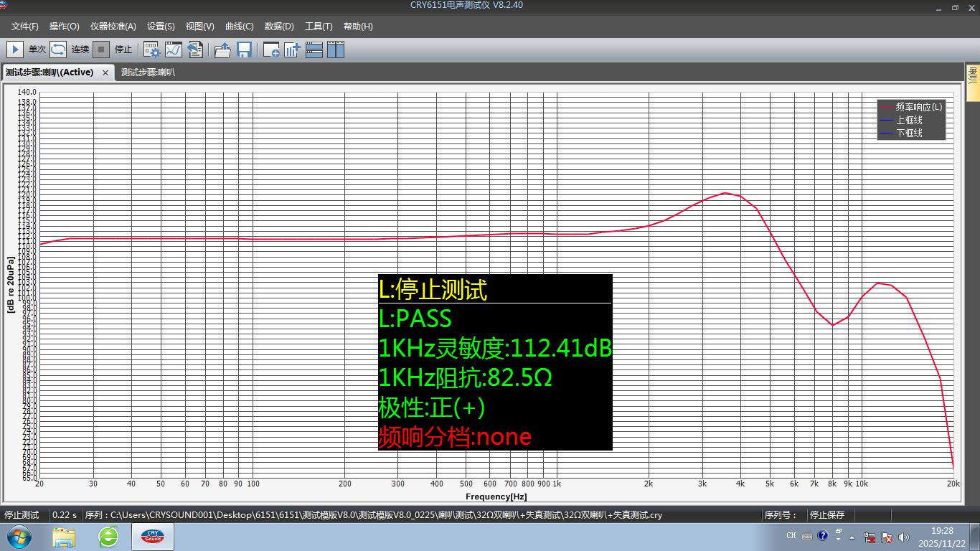Click the add new window icon
Image resolution: width=980 pixels, height=551 pixels.
[271, 50]
